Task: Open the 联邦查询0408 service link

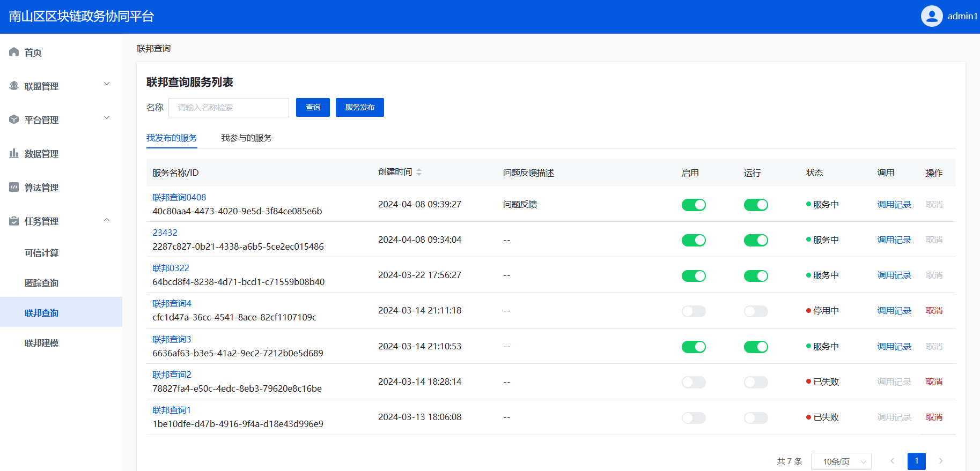Action: point(179,197)
